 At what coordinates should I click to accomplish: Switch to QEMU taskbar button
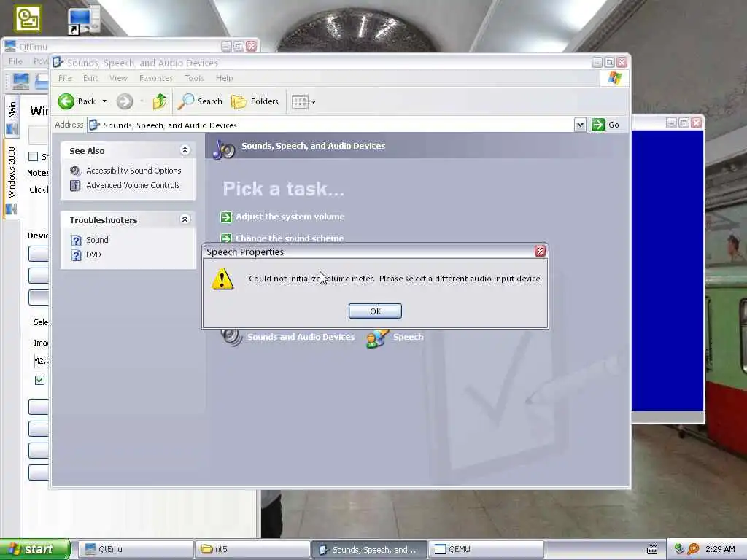[486, 549]
